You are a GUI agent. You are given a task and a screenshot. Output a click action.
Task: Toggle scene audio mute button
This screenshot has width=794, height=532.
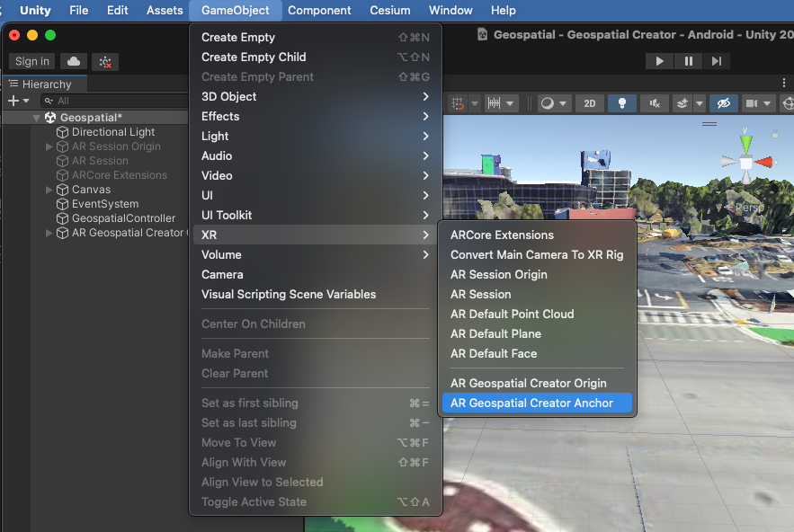click(655, 103)
